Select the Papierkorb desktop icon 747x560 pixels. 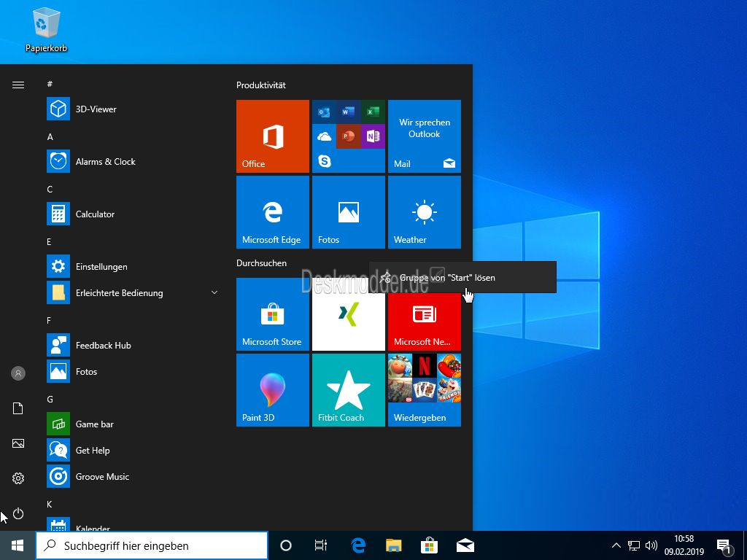pyautogui.click(x=46, y=30)
